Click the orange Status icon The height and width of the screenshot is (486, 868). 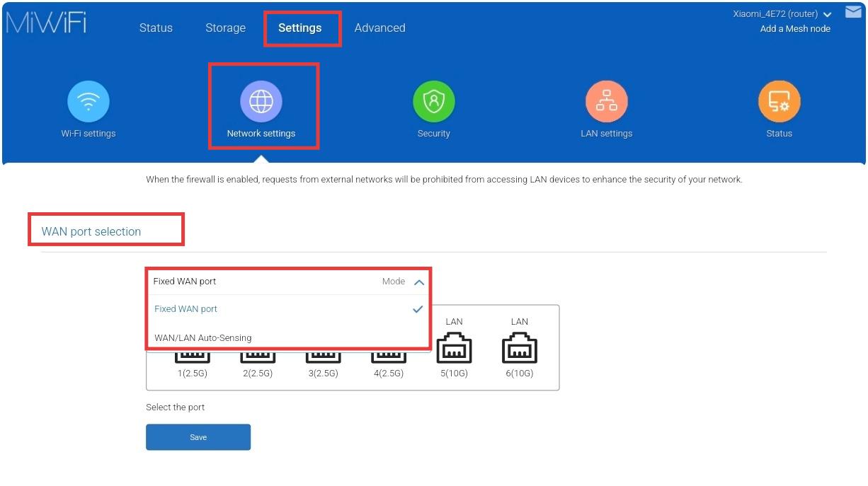(x=779, y=102)
